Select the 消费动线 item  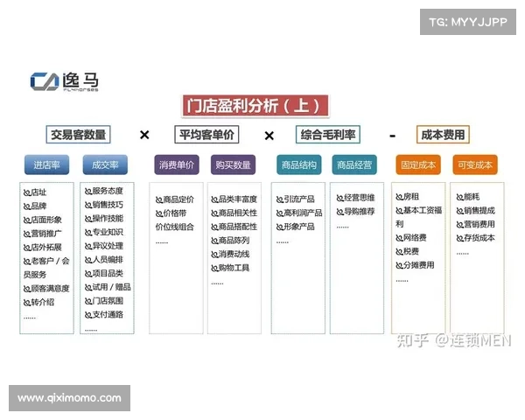230,255
